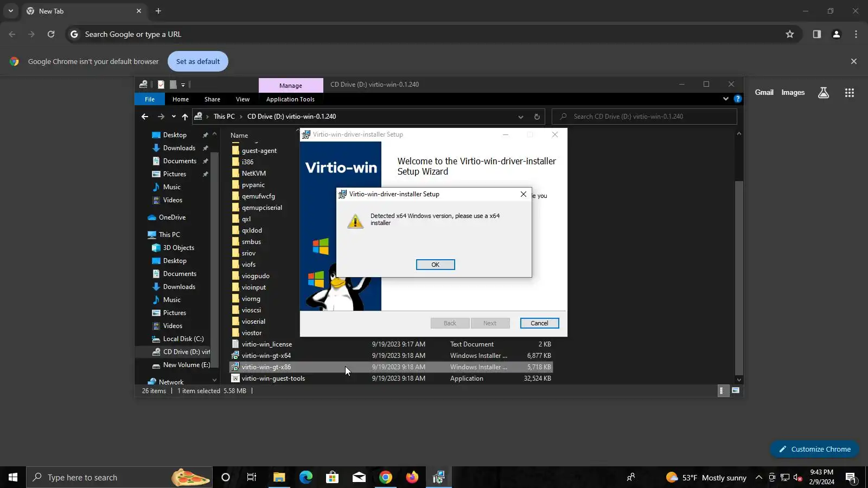The width and height of the screenshot is (868, 488).
Task: Open the Explorer address bar history dropdown
Action: coord(520,117)
